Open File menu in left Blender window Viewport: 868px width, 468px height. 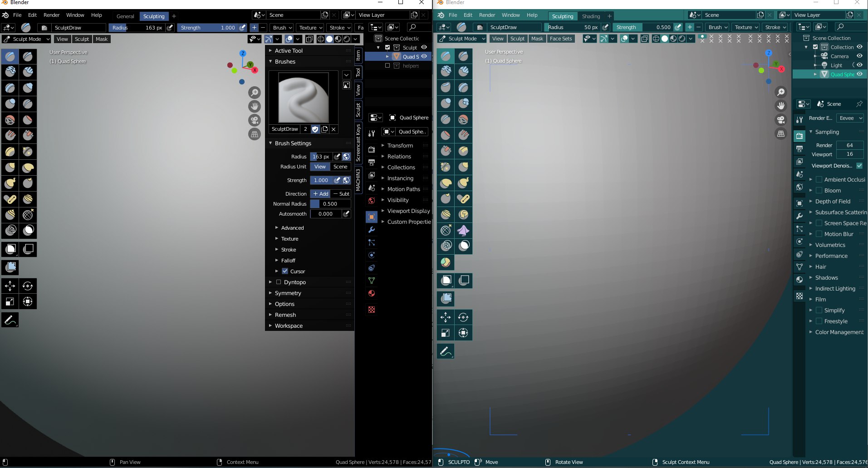(x=17, y=15)
